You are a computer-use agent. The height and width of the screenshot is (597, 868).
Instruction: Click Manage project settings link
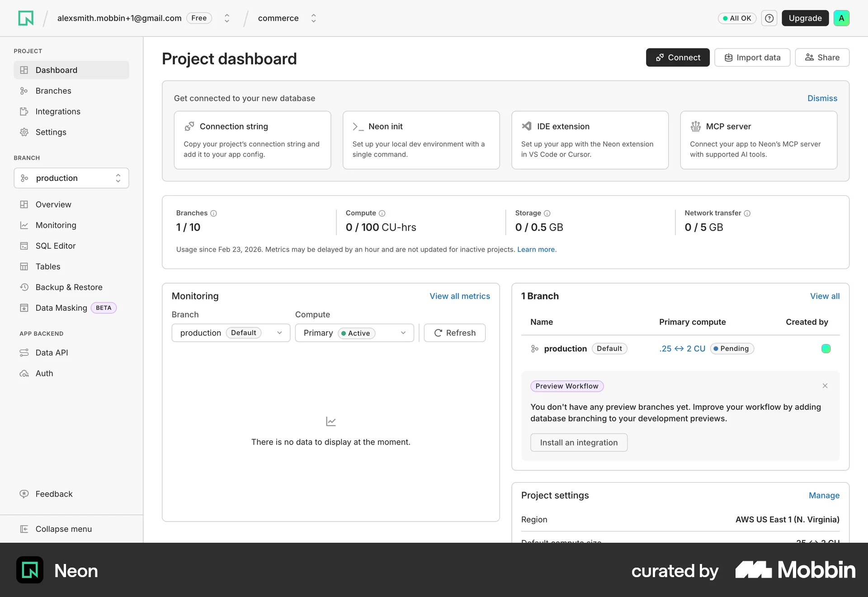pyautogui.click(x=824, y=496)
